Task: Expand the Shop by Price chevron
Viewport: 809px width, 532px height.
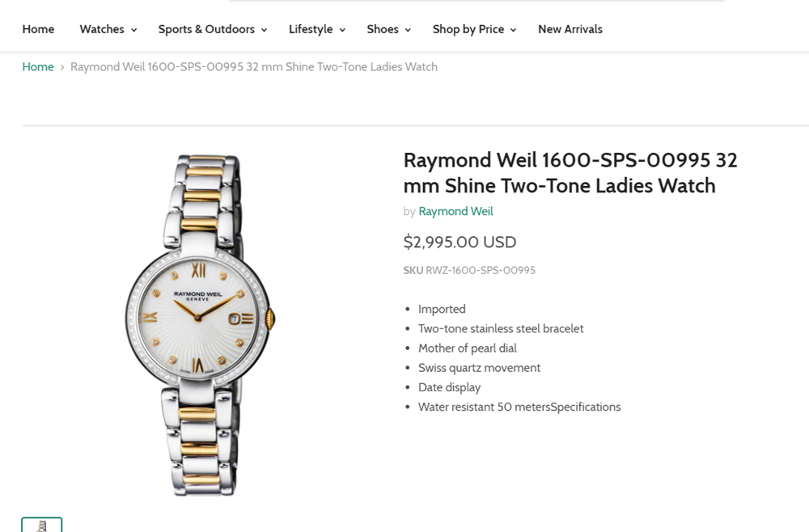Action: pyautogui.click(x=513, y=30)
